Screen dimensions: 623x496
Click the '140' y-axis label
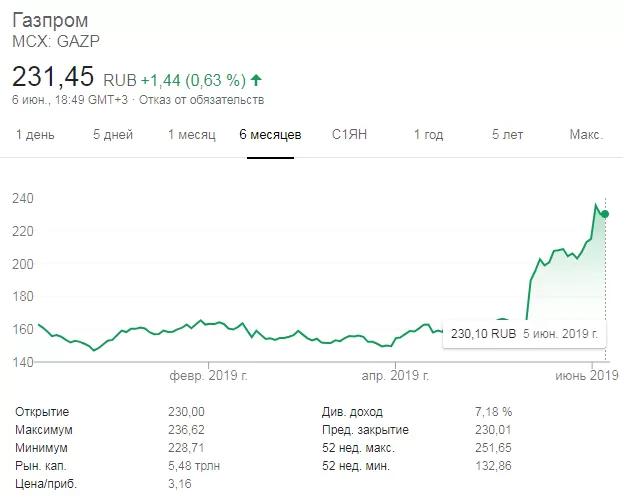[23, 362]
